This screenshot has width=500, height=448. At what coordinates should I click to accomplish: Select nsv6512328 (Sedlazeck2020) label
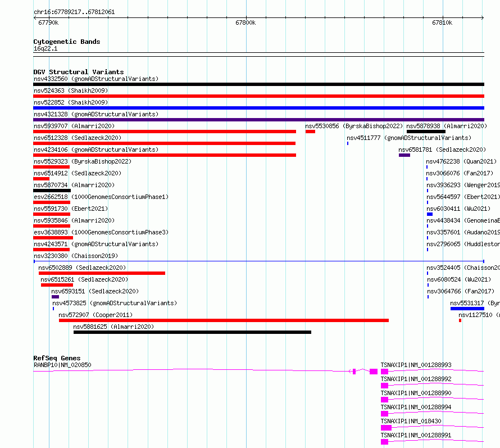pos(78,138)
